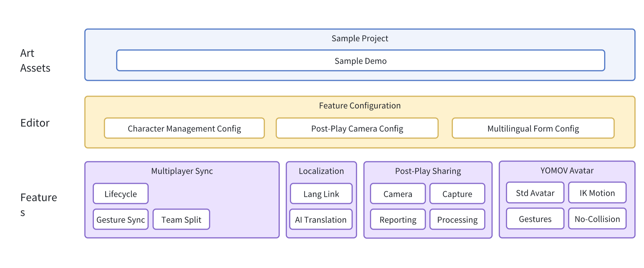The image size is (644, 268).
Task: Click the AI Translation box
Action: click(x=321, y=219)
